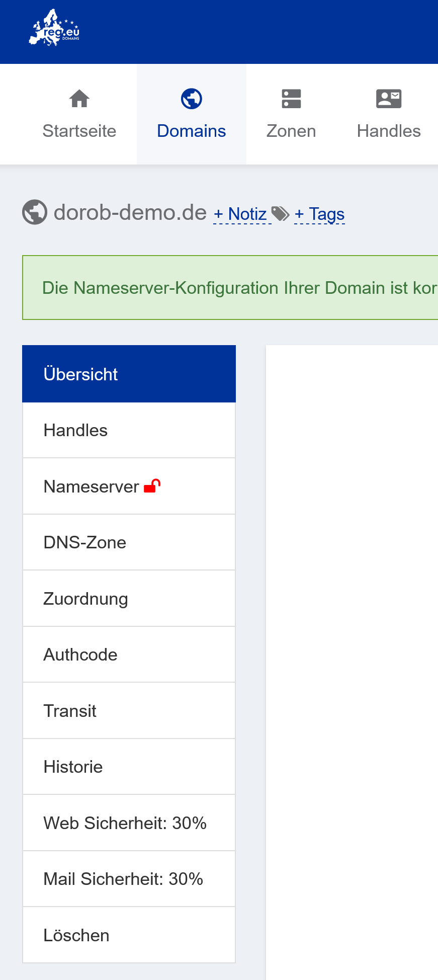The height and width of the screenshot is (980, 438).
Task: Add a note via + Notiz link
Action: (240, 214)
